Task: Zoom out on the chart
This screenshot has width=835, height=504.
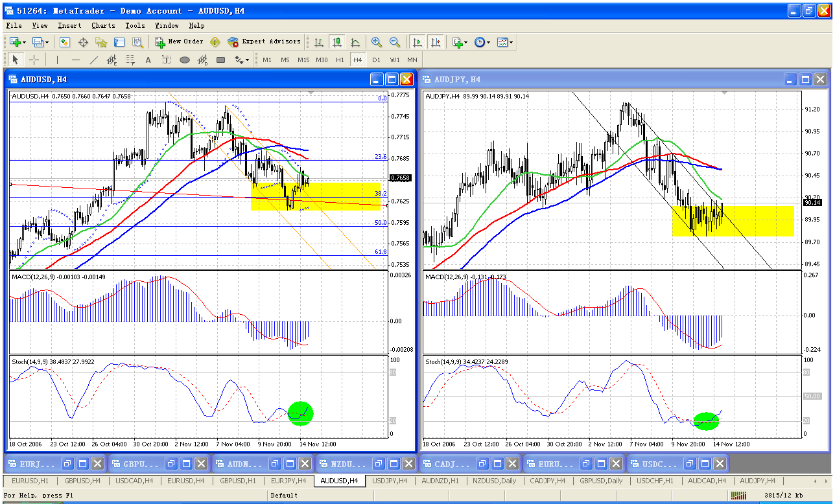Action: click(x=395, y=42)
